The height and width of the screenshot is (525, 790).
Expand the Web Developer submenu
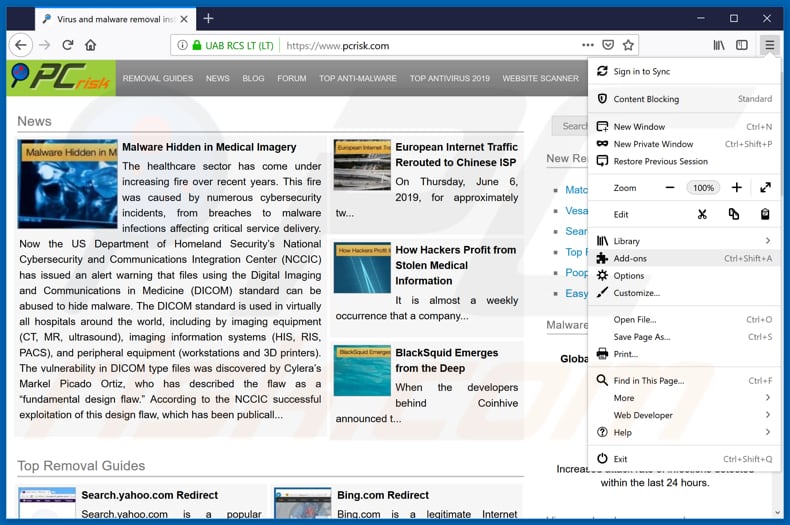[684, 415]
